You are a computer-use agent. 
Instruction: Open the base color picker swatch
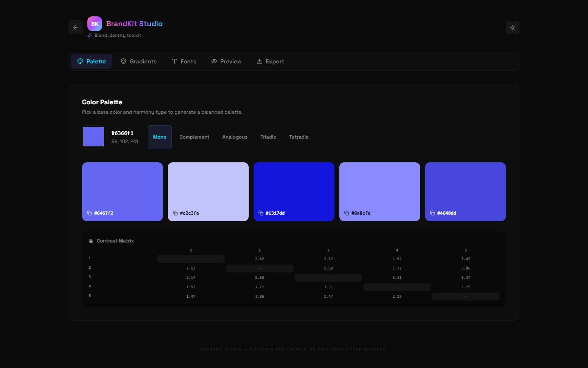coord(94,137)
